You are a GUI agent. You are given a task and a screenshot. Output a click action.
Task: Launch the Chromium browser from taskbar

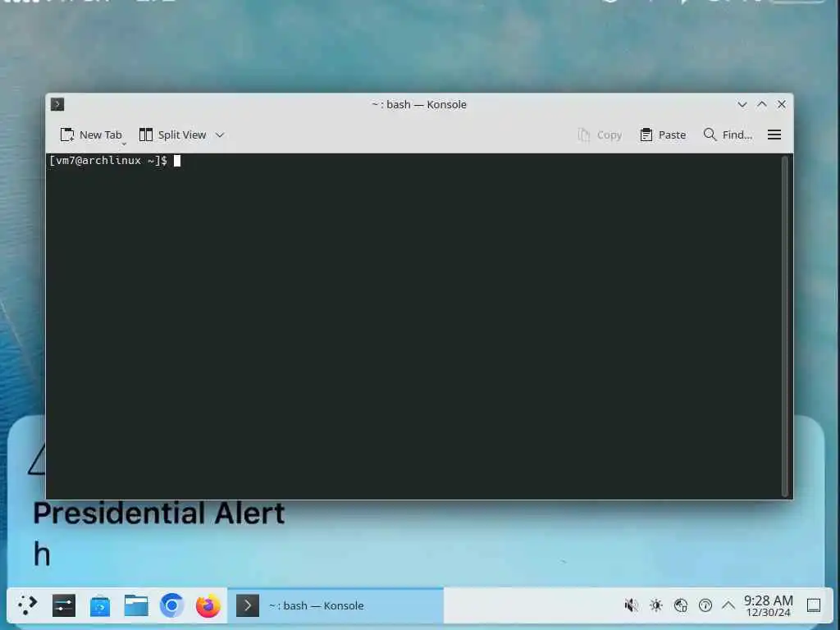click(x=172, y=605)
